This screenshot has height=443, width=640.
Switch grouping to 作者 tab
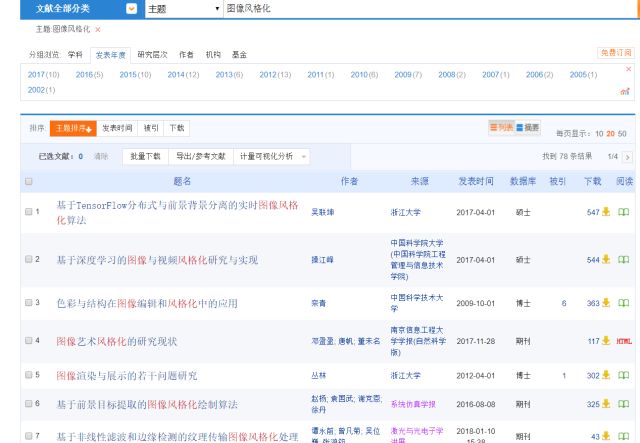coord(186,55)
